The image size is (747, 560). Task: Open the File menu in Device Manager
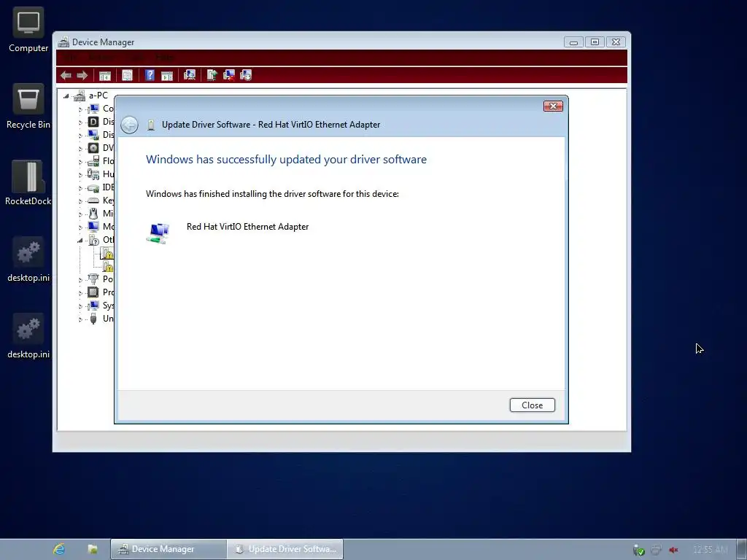[x=69, y=58]
